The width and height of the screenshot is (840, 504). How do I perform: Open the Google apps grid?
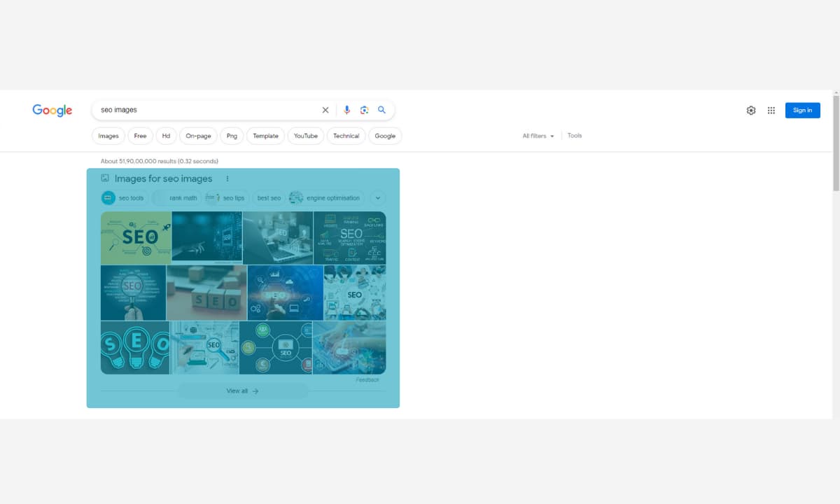pos(771,111)
